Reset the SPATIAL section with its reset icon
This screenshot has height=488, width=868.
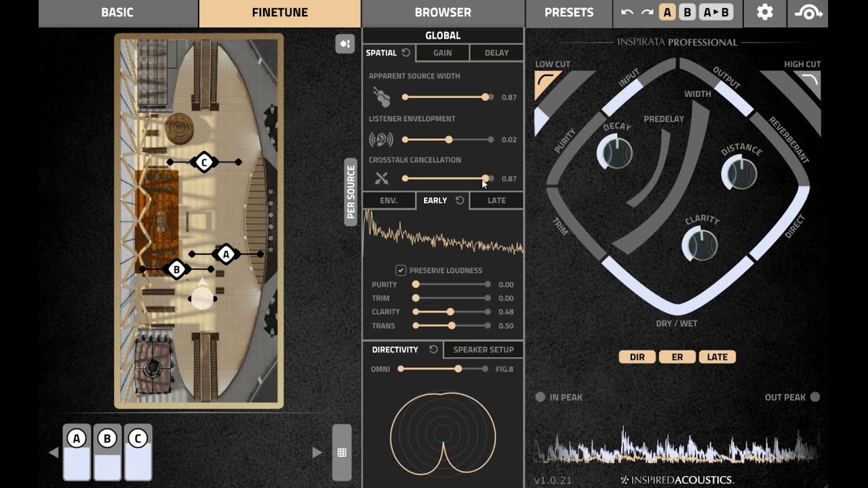(x=406, y=53)
